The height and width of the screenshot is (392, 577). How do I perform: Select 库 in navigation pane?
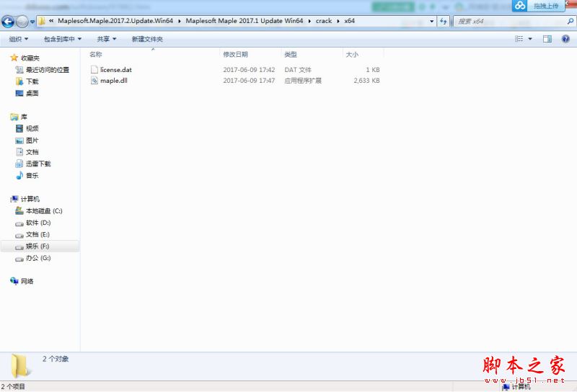point(24,117)
